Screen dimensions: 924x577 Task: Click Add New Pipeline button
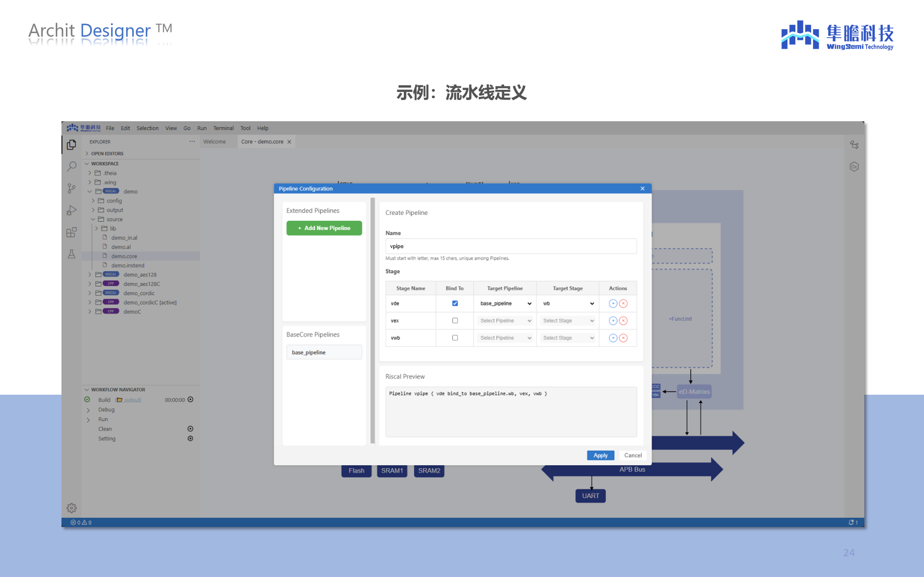[x=324, y=228]
